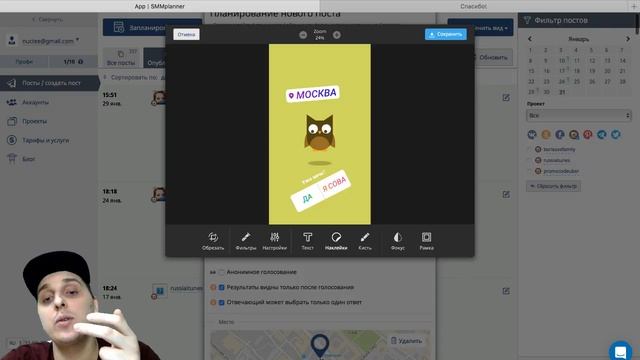The image size is (640, 360).
Task: Click the Свернуть sidebar link
Action: 47,19
